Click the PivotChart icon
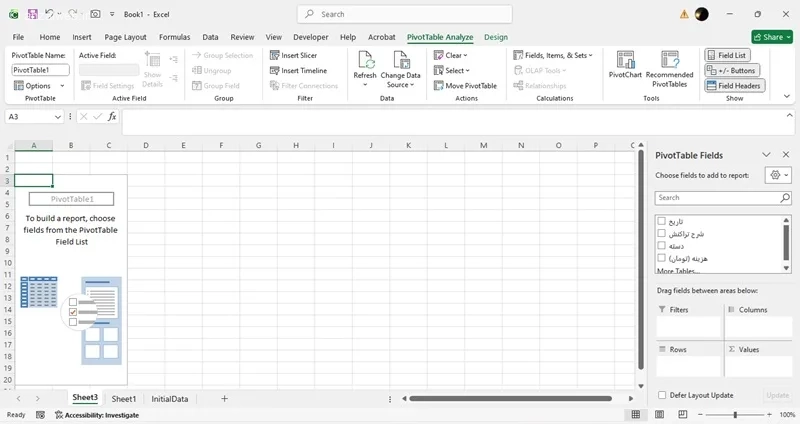The image size is (800, 424). (x=625, y=62)
